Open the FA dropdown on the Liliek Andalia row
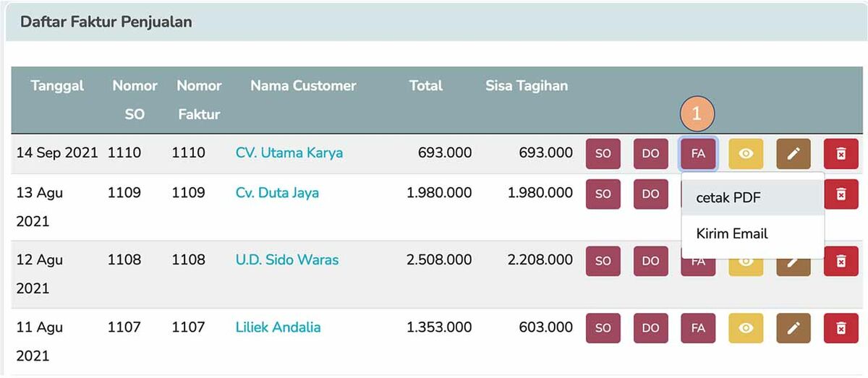Screen dimensions: 868x378 (698, 328)
